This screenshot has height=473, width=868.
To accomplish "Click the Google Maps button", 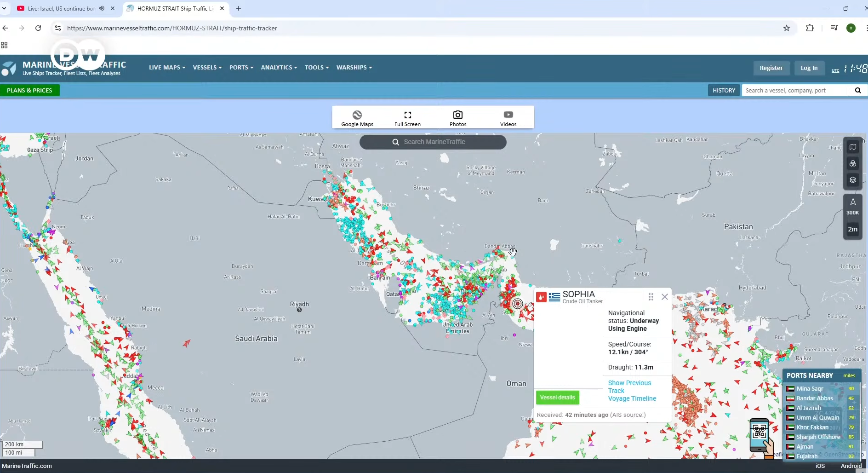I will click(x=357, y=118).
